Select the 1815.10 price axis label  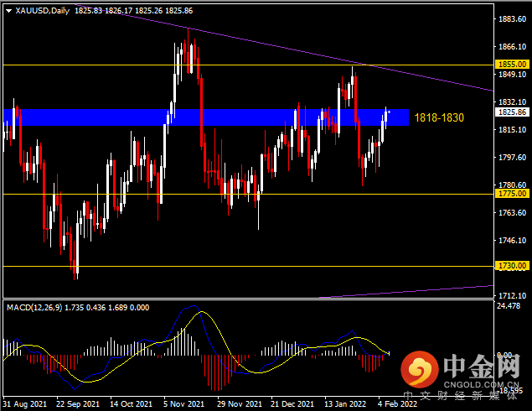[513, 130]
